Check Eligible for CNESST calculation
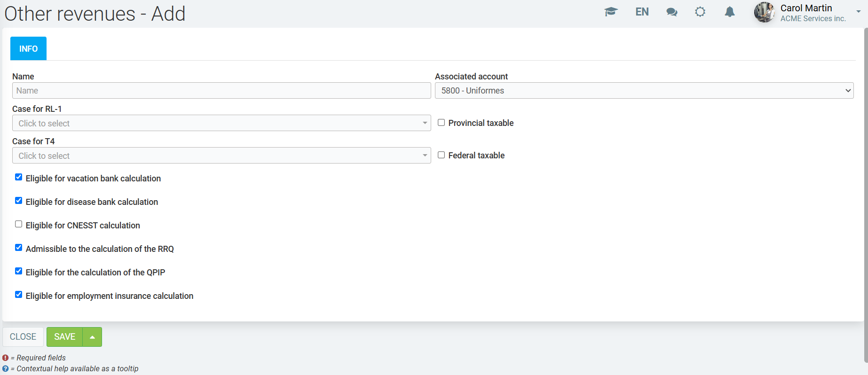 19,224
